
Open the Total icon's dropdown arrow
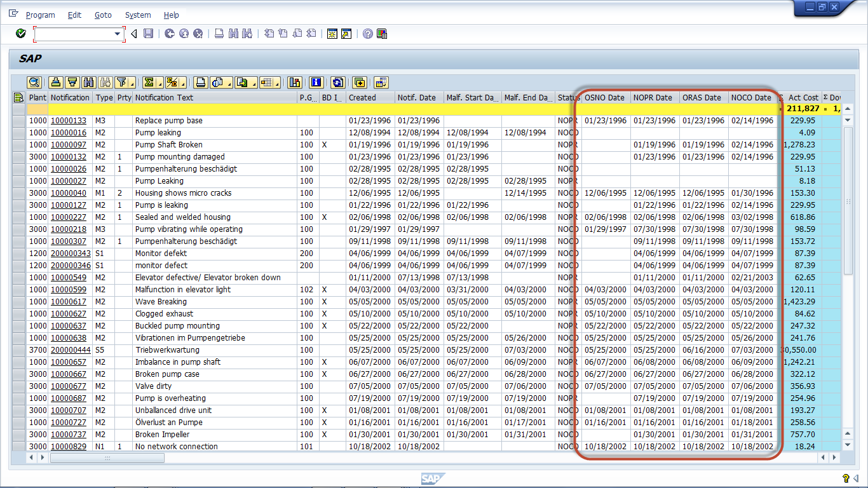(x=159, y=83)
